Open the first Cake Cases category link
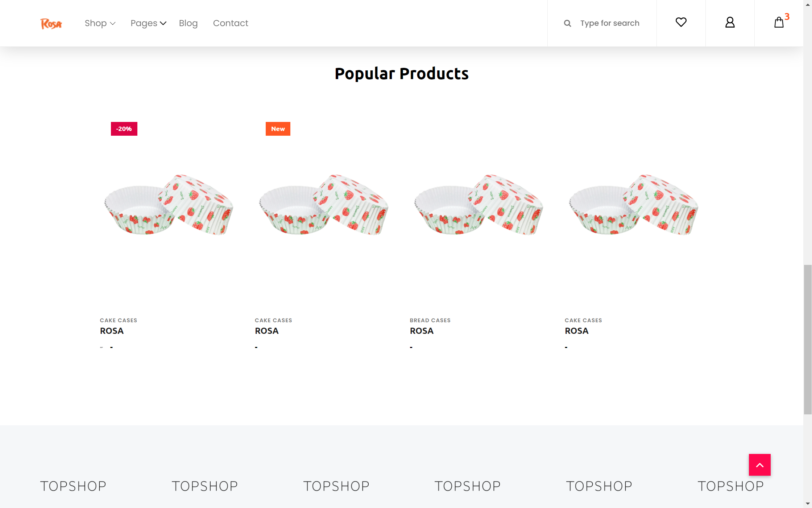 pos(119,320)
